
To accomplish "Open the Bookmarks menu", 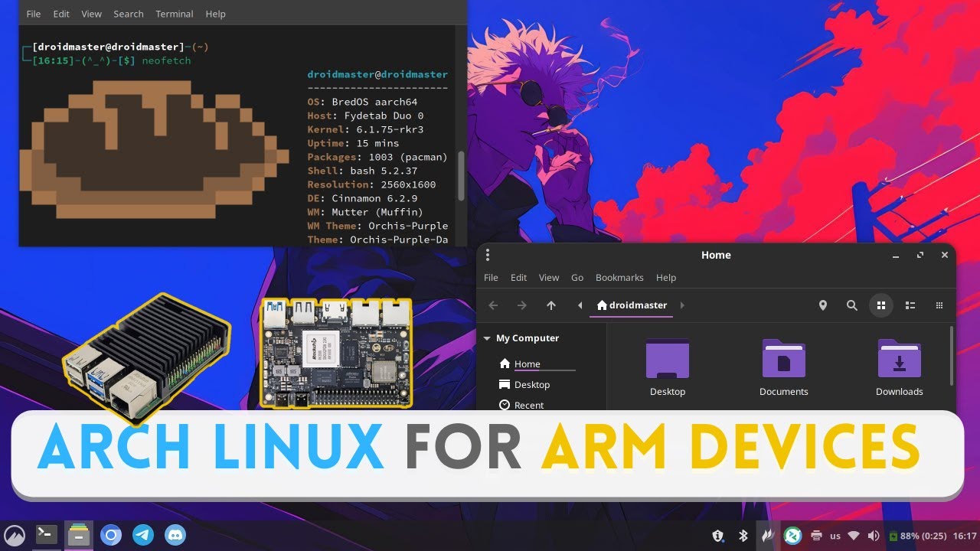I will pos(619,278).
